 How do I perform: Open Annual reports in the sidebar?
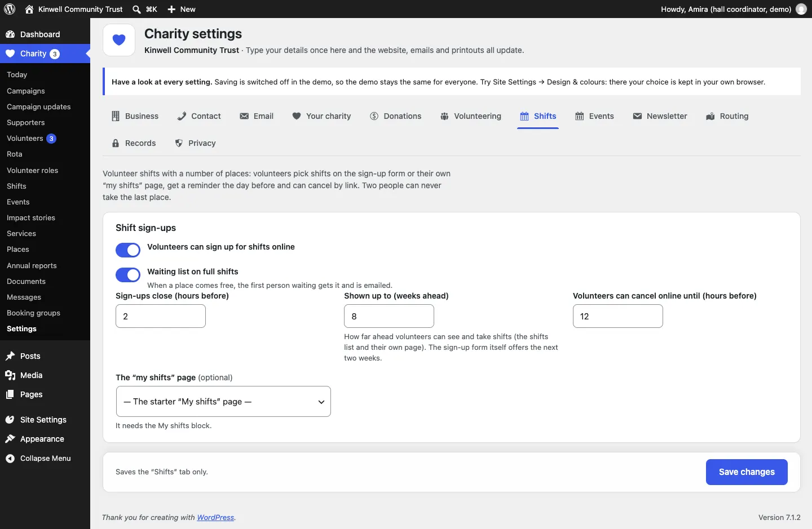(32, 265)
